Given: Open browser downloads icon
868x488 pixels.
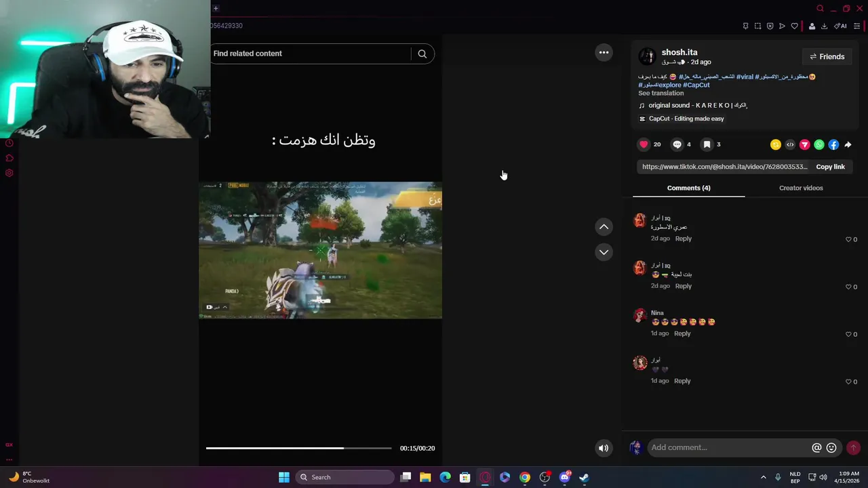Looking at the screenshot, I should tap(824, 26).
